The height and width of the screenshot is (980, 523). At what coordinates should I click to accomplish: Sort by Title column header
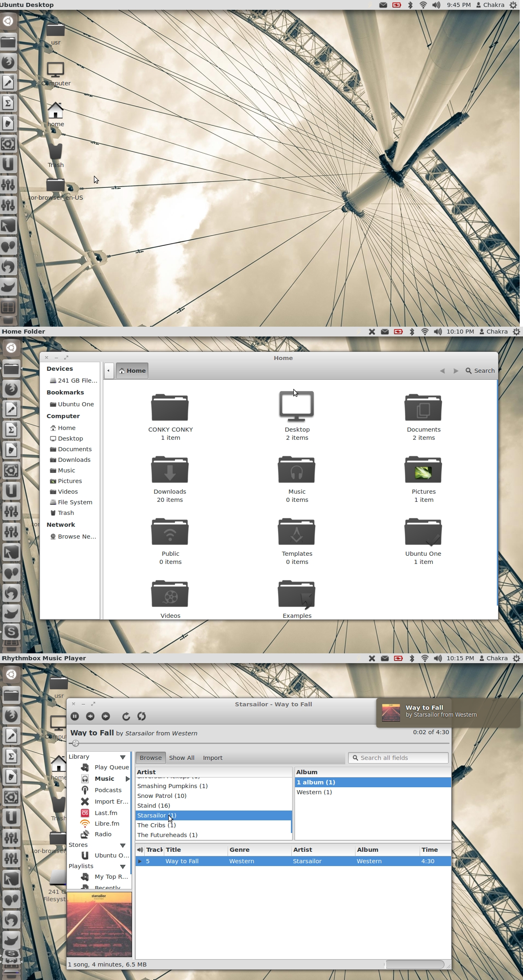pyautogui.click(x=196, y=850)
